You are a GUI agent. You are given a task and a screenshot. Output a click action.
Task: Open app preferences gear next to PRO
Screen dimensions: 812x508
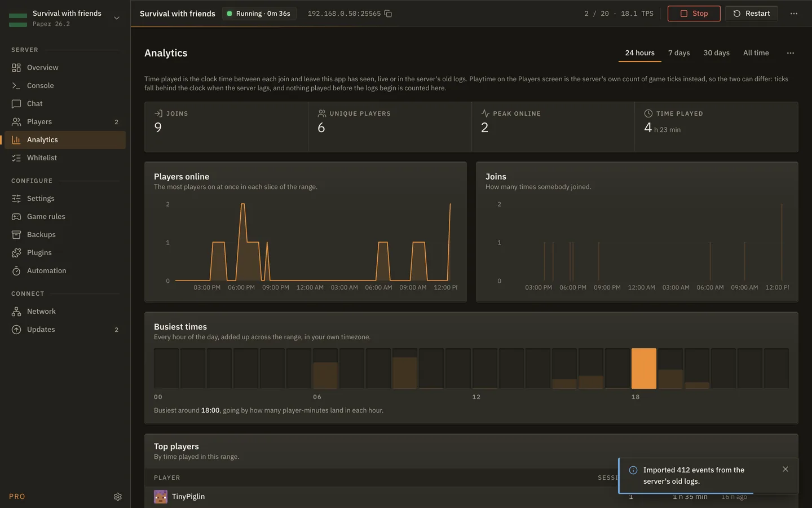[118, 497]
